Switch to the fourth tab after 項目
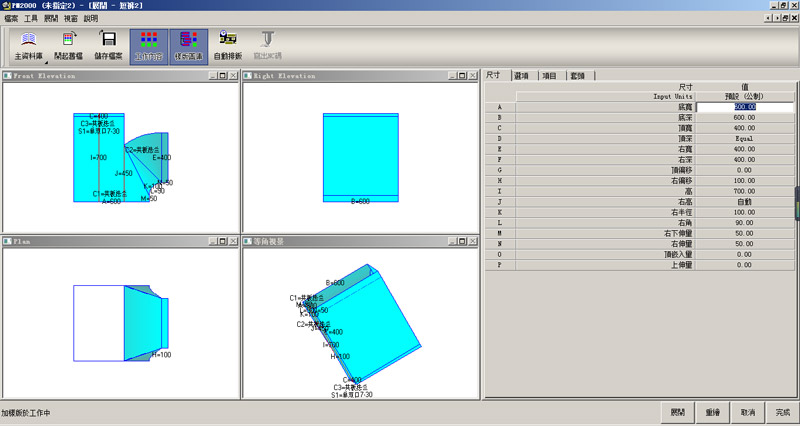Screen dimensions: 800x426 click(x=581, y=76)
